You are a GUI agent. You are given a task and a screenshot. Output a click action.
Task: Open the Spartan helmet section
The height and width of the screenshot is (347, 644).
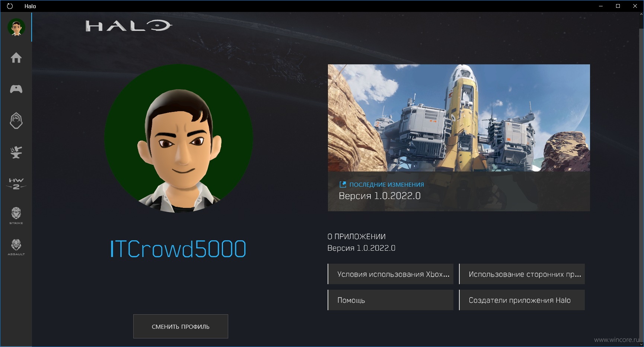point(16,121)
